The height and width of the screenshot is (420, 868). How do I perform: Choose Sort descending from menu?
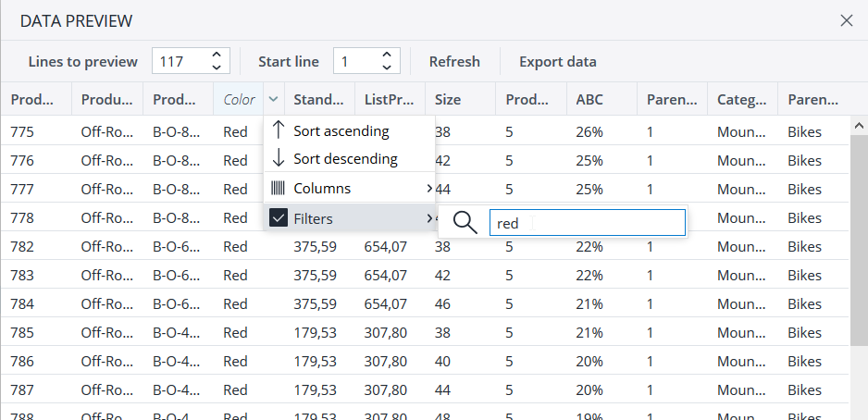[345, 158]
